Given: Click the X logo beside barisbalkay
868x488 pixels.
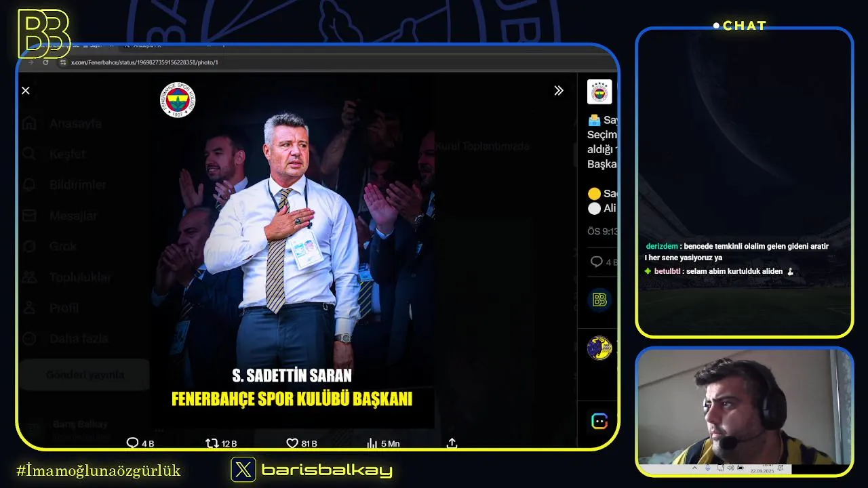Looking at the screenshot, I should (x=243, y=470).
